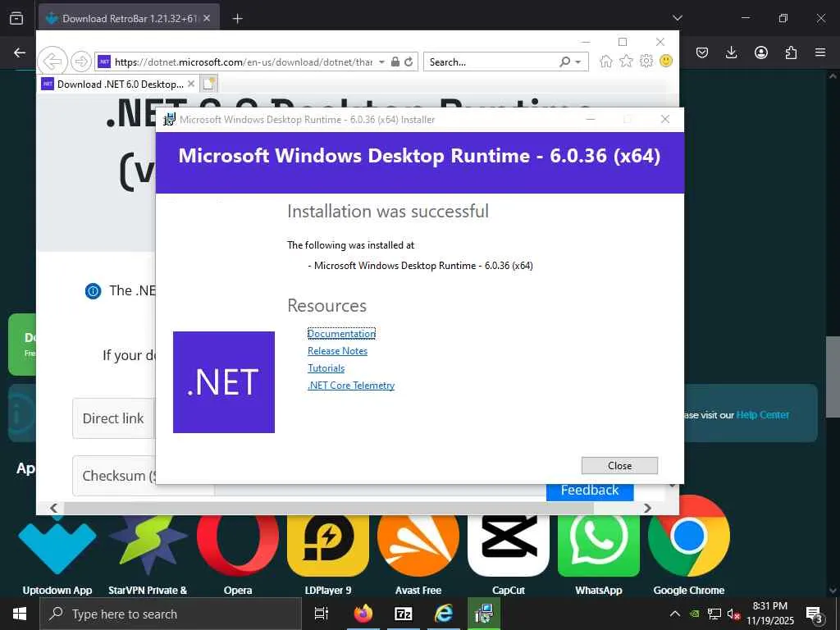The image size is (840, 630).
Task: Switch to the installer taskbar icon
Action: tap(484, 614)
